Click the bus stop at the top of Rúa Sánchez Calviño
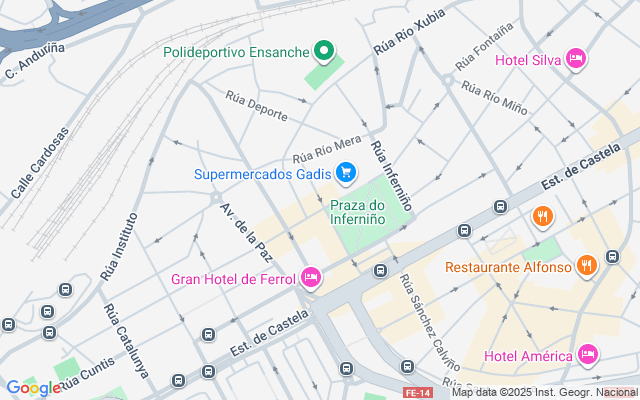Viewport: 640px width, 400px height. (380, 270)
